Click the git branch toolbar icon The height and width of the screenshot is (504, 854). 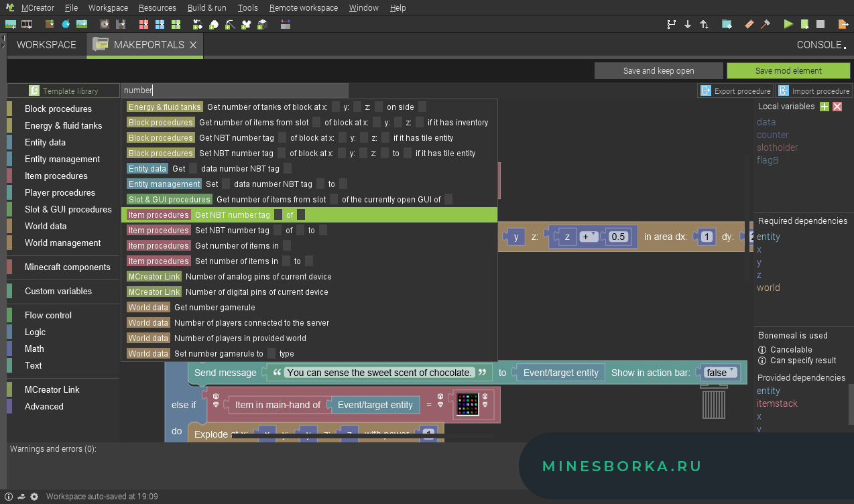[x=671, y=24]
